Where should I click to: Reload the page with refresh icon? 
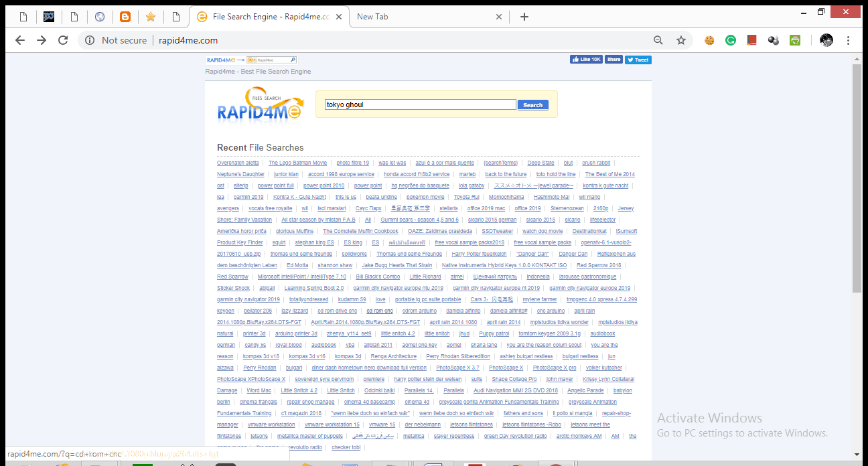(x=63, y=40)
